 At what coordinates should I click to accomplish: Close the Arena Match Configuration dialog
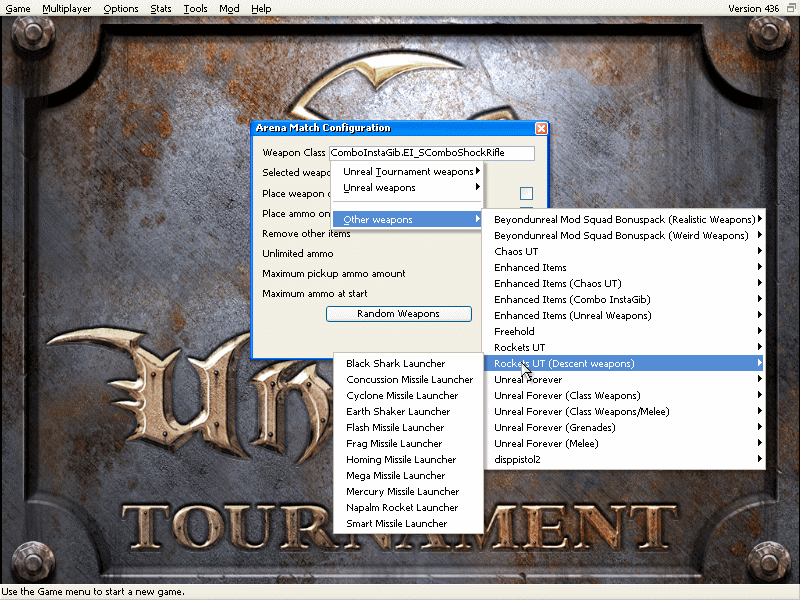541,129
